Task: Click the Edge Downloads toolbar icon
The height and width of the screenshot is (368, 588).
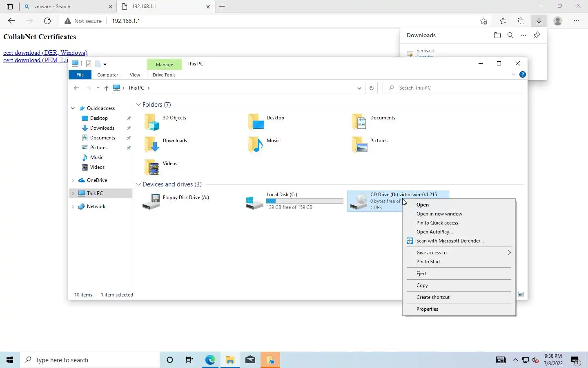Action: pos(539,21)
